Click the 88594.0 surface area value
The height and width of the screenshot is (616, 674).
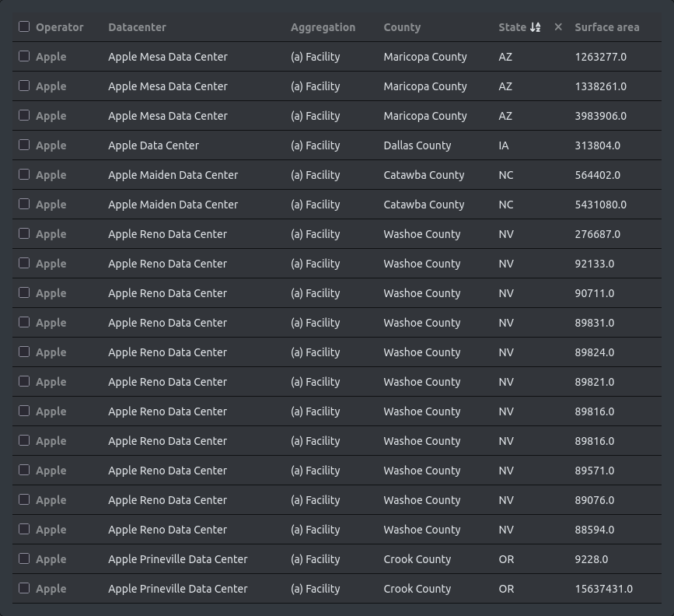click(595, 530)
